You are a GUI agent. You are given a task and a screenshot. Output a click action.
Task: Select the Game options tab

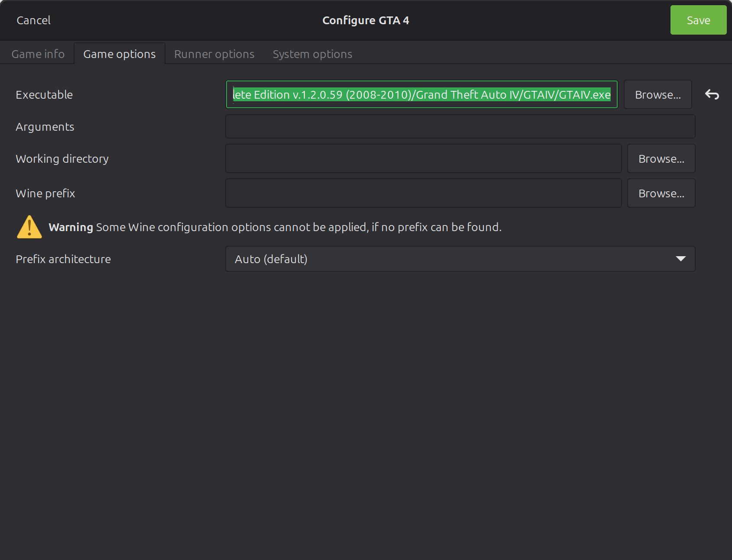(x=120, y=54)
